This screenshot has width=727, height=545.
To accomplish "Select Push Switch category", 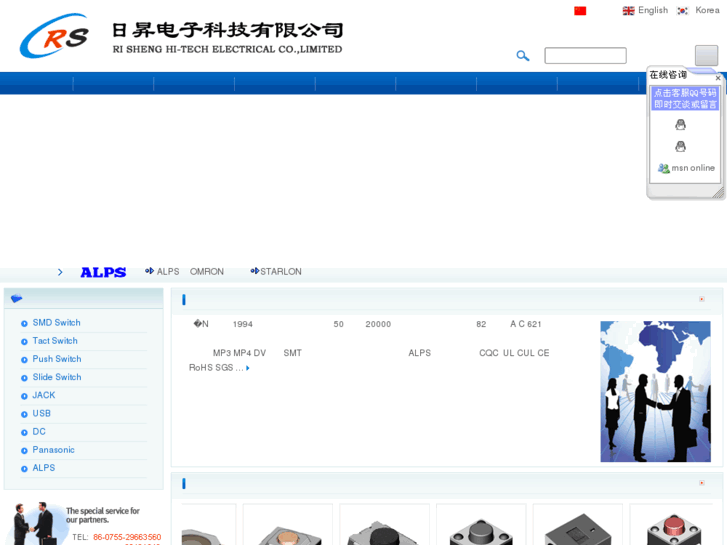I will [57, 359].
